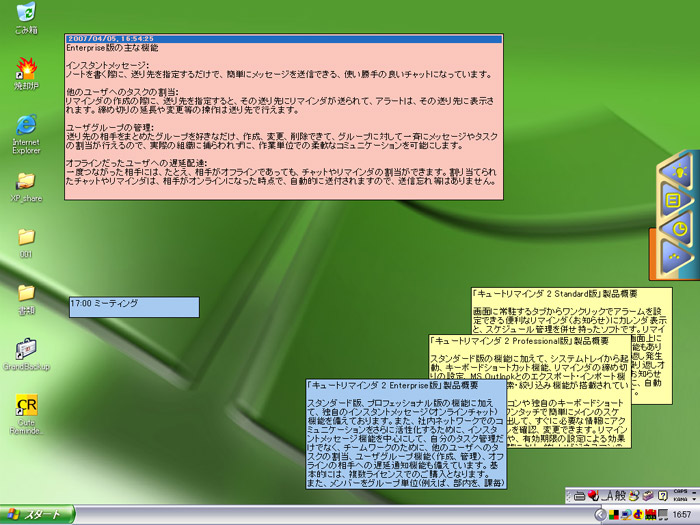Open the IME tools toolbox icon
This screenshot has height=525, width=700.
[x=648, y=496]
